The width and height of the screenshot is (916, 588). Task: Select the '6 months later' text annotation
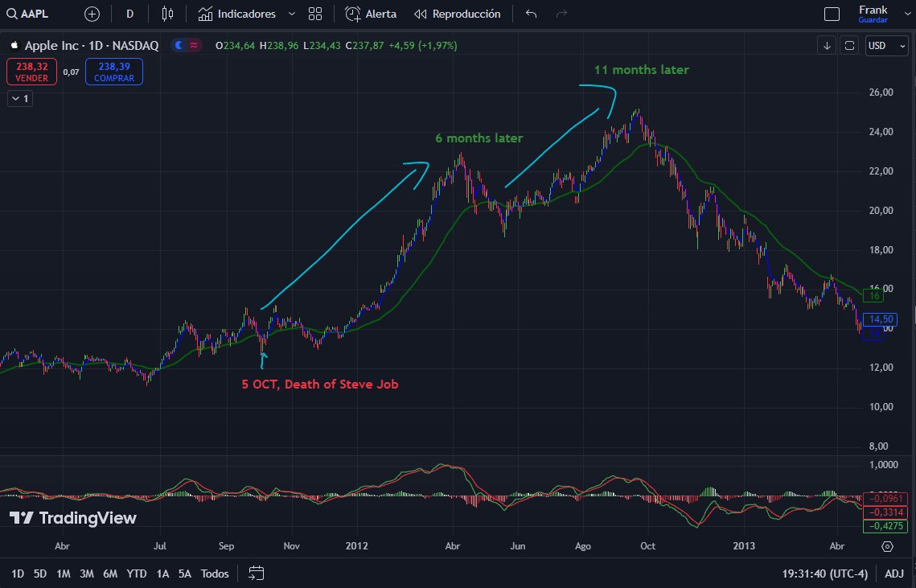pos(479,138)
